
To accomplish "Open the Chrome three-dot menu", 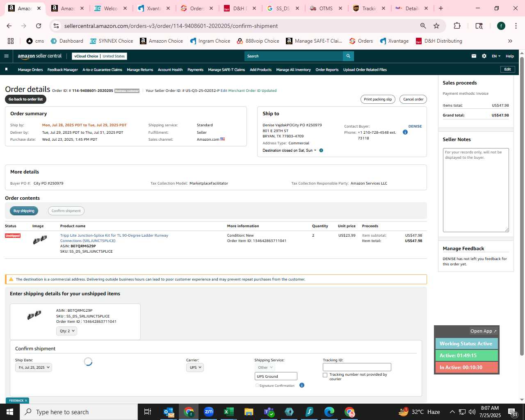I will (516, 26).
